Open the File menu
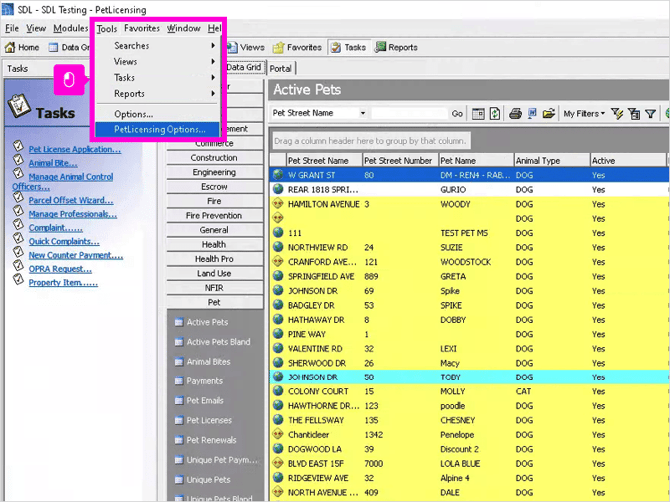 12,28
